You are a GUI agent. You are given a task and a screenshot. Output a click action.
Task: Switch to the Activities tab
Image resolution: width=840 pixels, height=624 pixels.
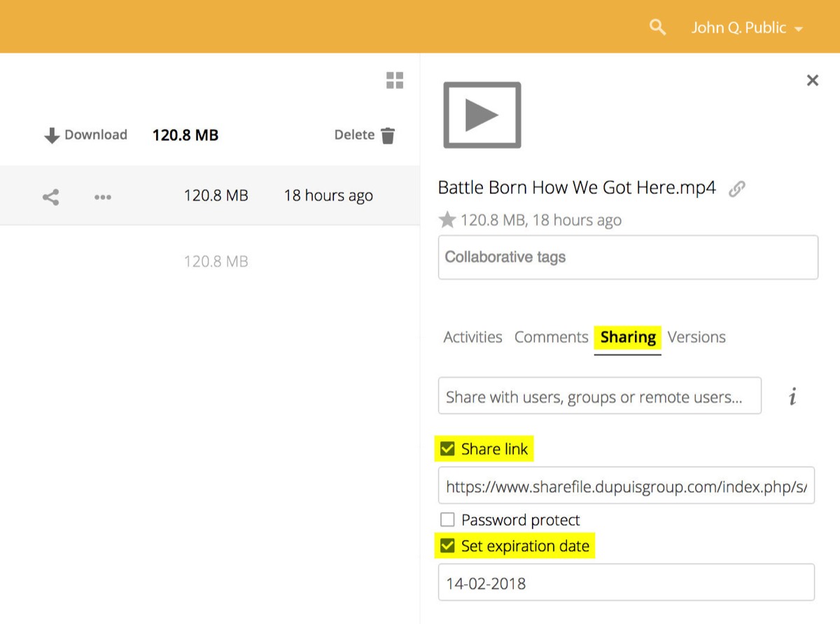pos(472,337)
